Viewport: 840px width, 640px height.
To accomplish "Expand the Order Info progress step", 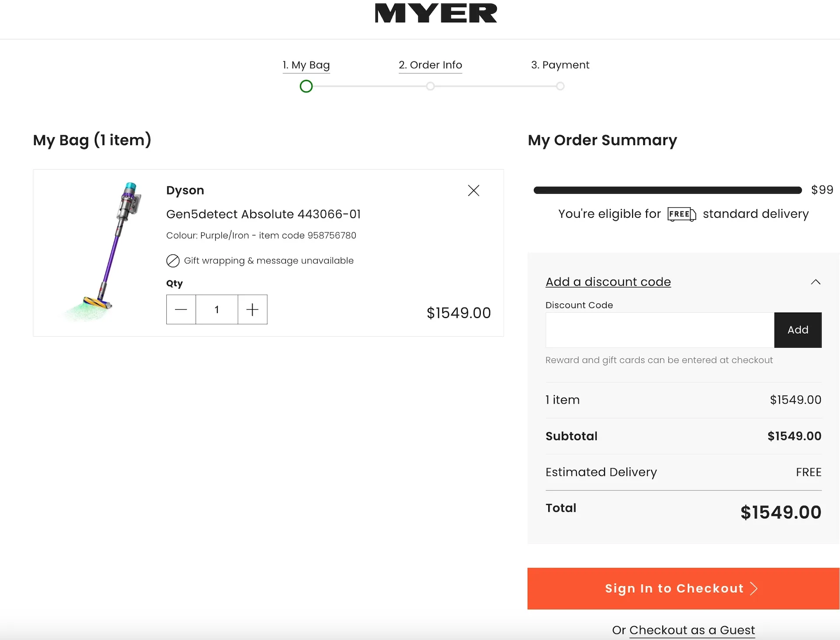I will [430, 86].
